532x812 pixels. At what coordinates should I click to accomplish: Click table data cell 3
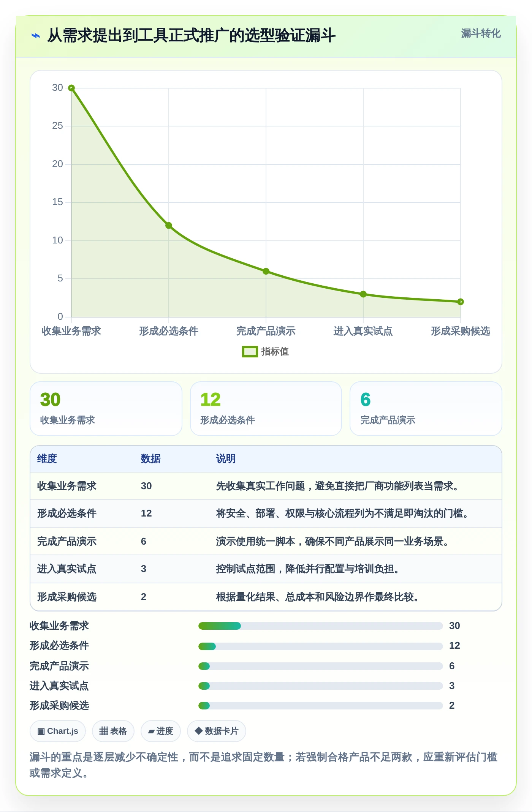tap(144, 569)
